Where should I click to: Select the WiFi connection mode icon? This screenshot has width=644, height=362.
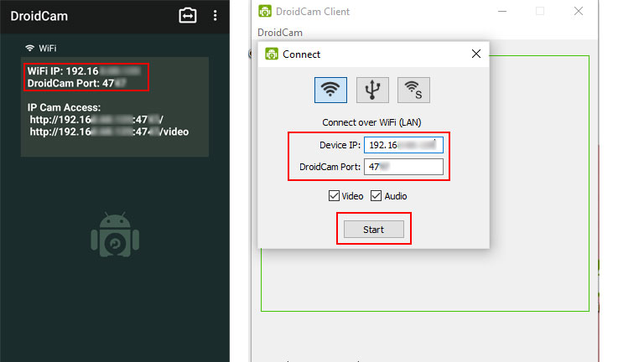330,90
